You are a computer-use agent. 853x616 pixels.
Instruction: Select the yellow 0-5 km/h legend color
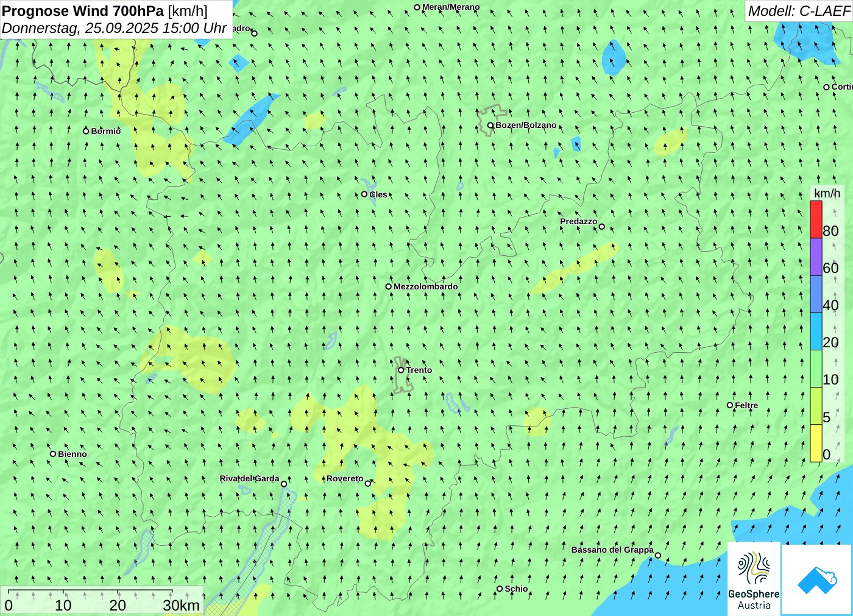click(816, 443)
